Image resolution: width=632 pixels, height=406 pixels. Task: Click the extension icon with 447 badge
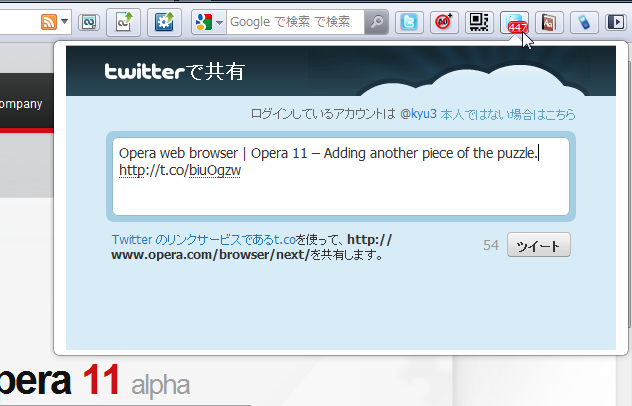514,22
